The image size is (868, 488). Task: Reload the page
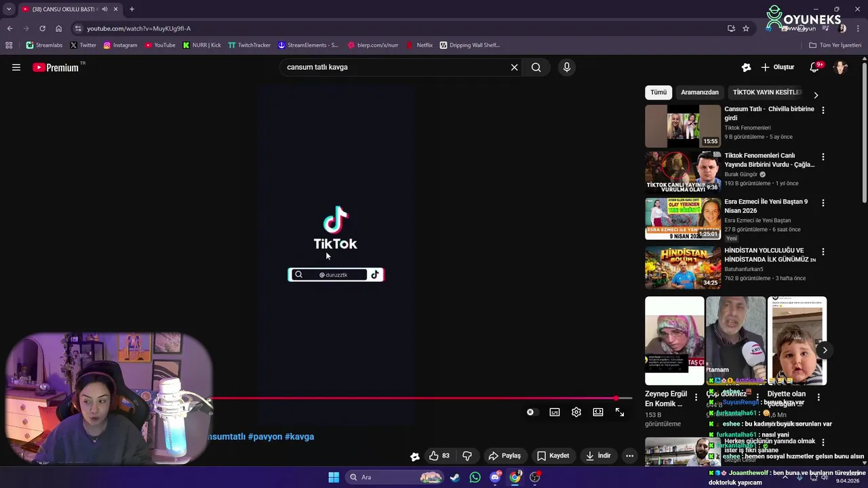point(42,28)
